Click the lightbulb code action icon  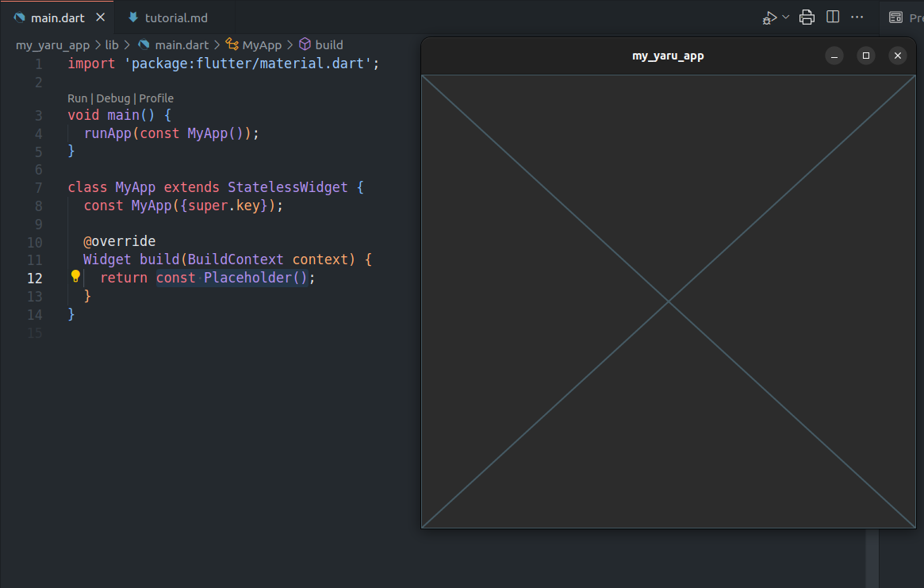coord(75,277)
